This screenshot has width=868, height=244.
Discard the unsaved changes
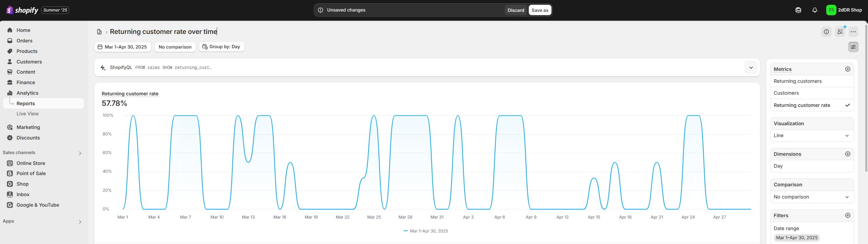click(x=516, y=10)
